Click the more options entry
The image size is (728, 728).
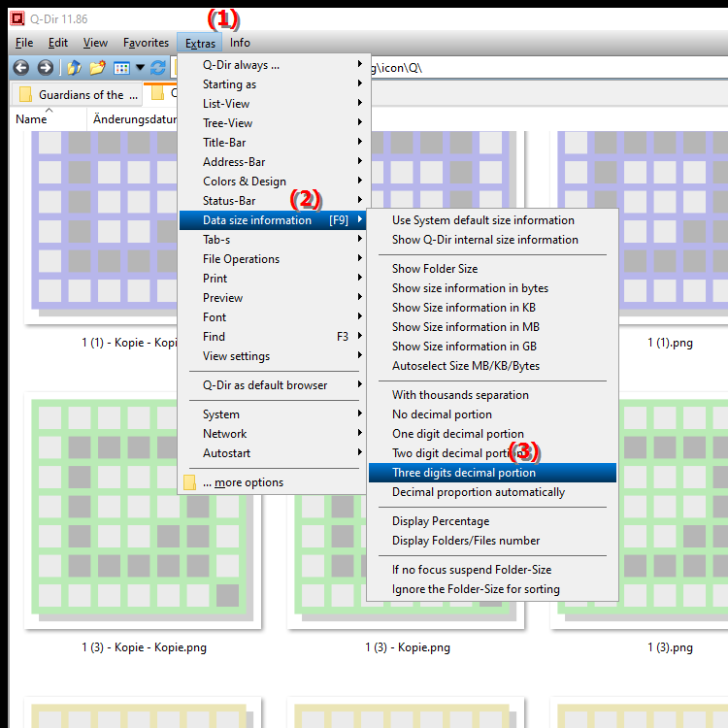tap(274, 482)
